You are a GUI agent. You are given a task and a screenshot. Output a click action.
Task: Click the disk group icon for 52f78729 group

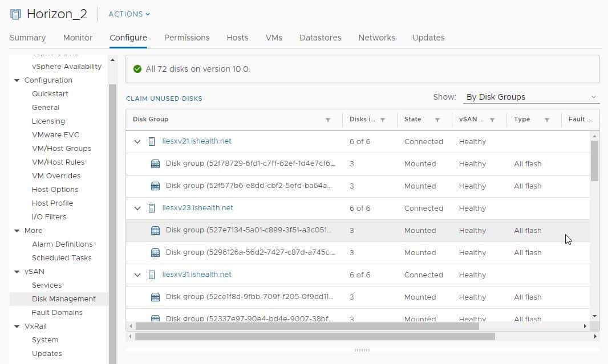155,163
